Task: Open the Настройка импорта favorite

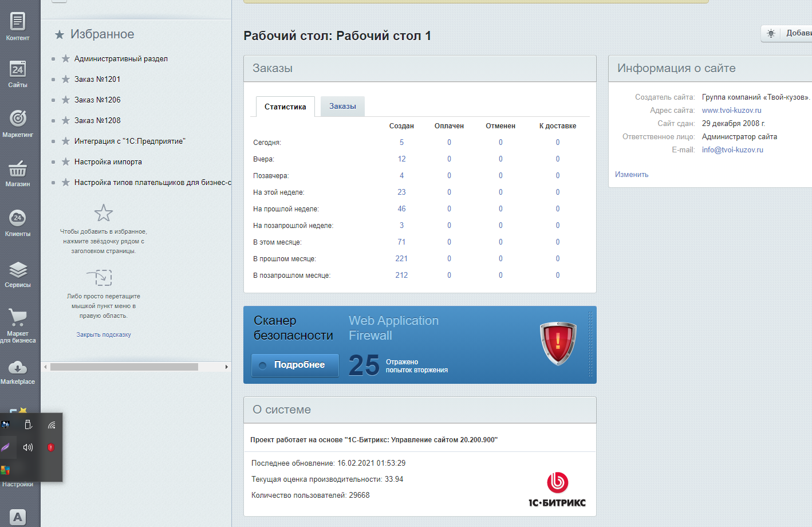Action: click(x=108, y=162)
